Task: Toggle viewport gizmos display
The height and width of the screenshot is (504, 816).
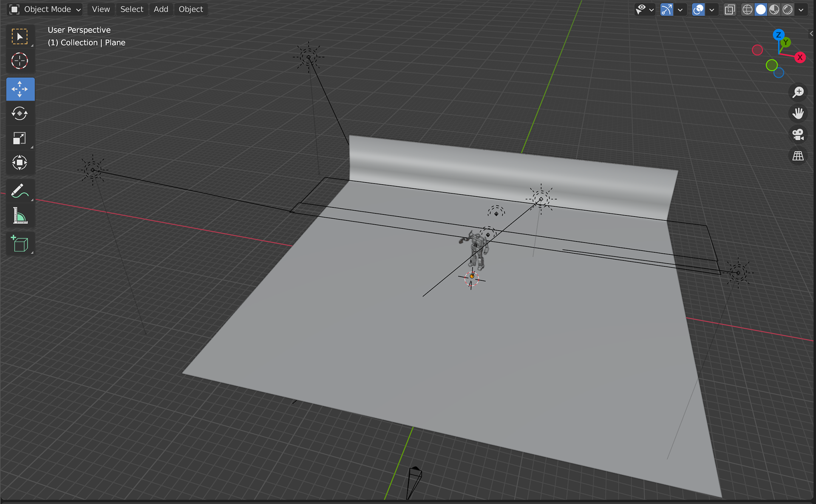Action: tap(666, 9)
